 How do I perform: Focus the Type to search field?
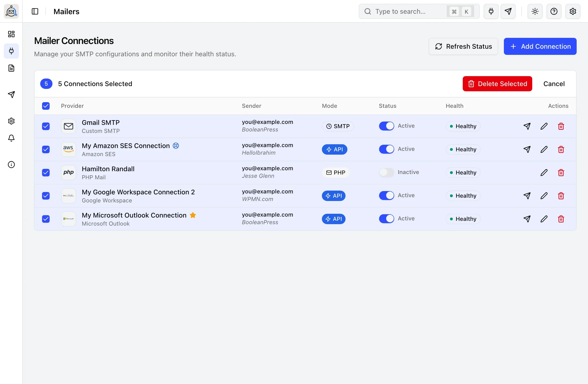click(419, 11)
